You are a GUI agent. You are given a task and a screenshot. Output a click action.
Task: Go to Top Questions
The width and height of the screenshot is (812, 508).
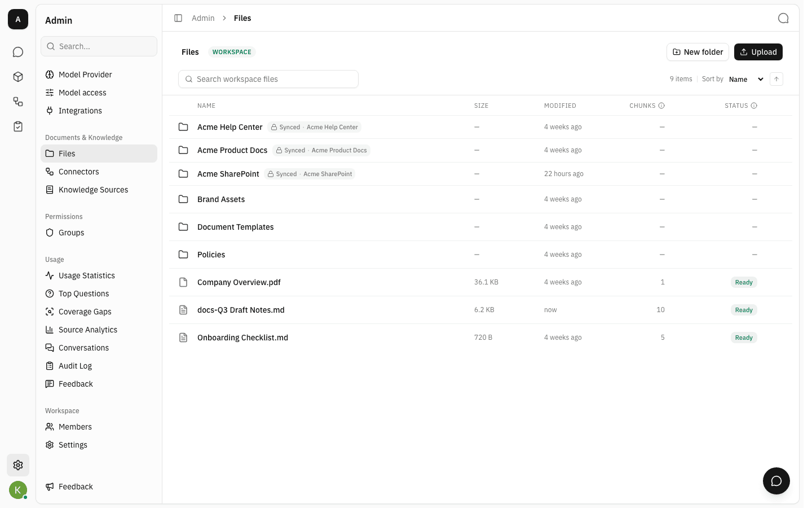99,294
